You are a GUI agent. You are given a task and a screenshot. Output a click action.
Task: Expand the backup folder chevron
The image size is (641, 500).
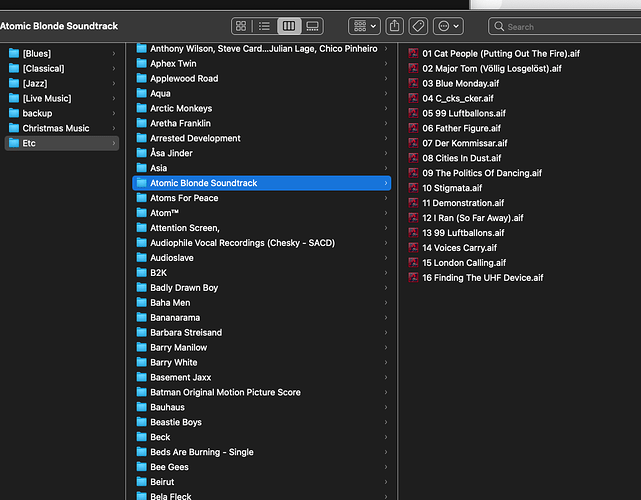[114, 113]
